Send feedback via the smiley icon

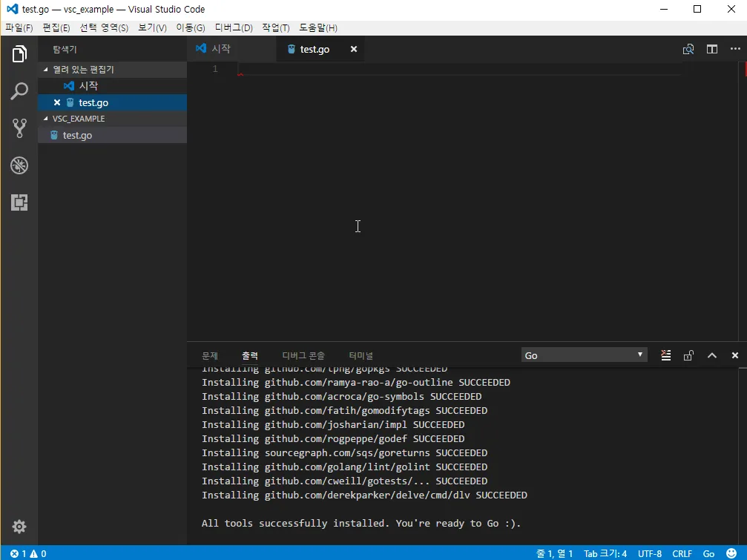click(x=731, y=553)
